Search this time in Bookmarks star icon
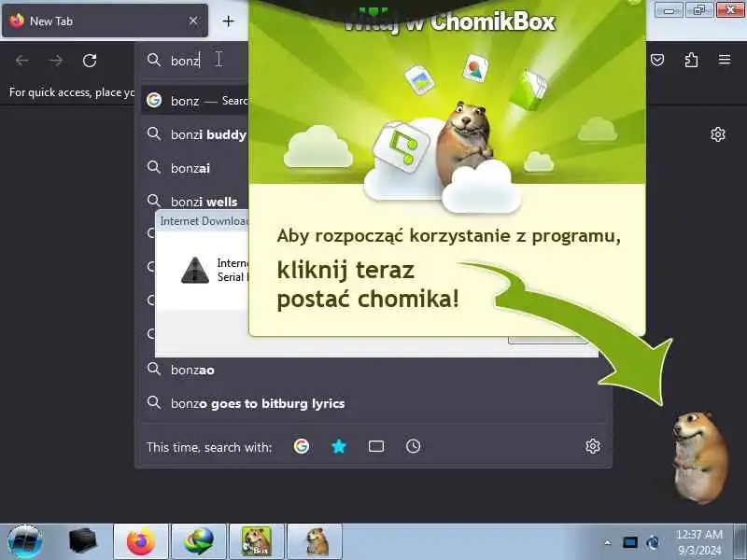747x560 pixels. (339, 446)
